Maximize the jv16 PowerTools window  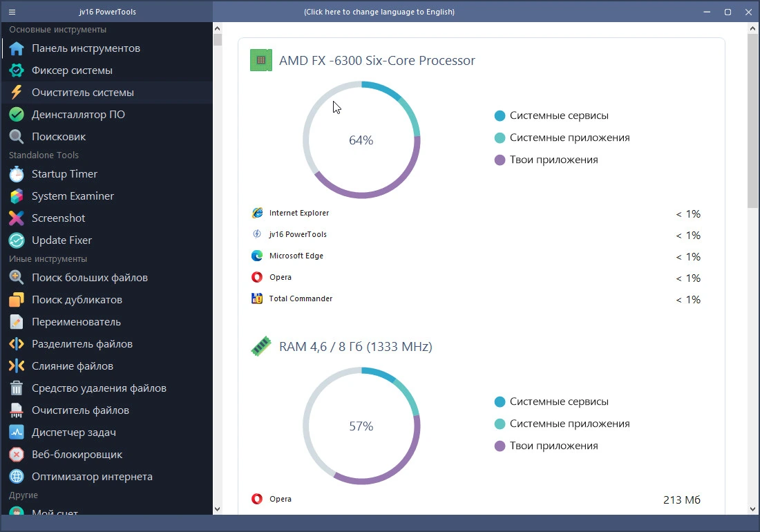pos(728,12)
